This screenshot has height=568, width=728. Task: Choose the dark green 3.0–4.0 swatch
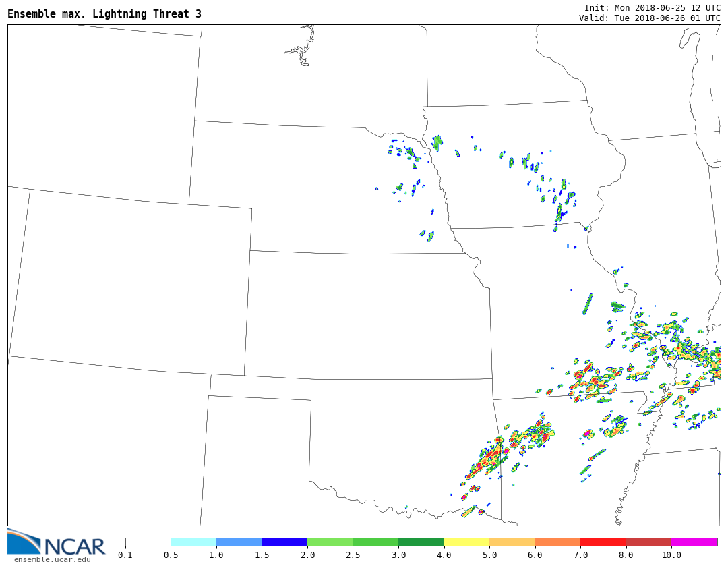tap(421, 542)
